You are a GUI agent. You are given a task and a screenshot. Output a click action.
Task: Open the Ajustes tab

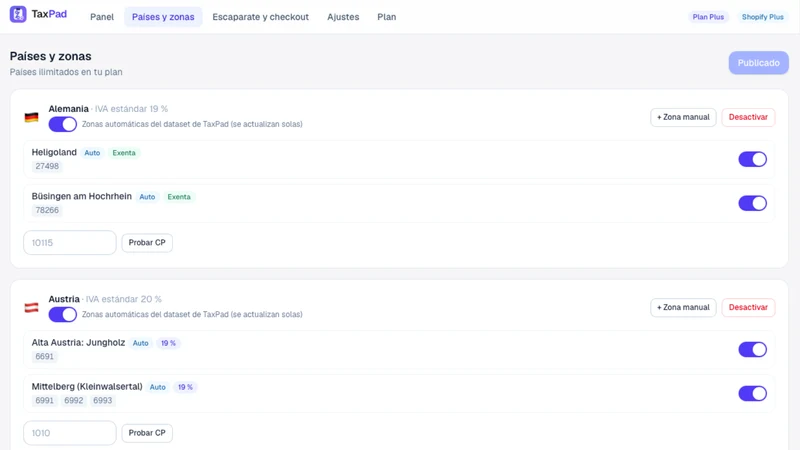(x=343, y=17)
